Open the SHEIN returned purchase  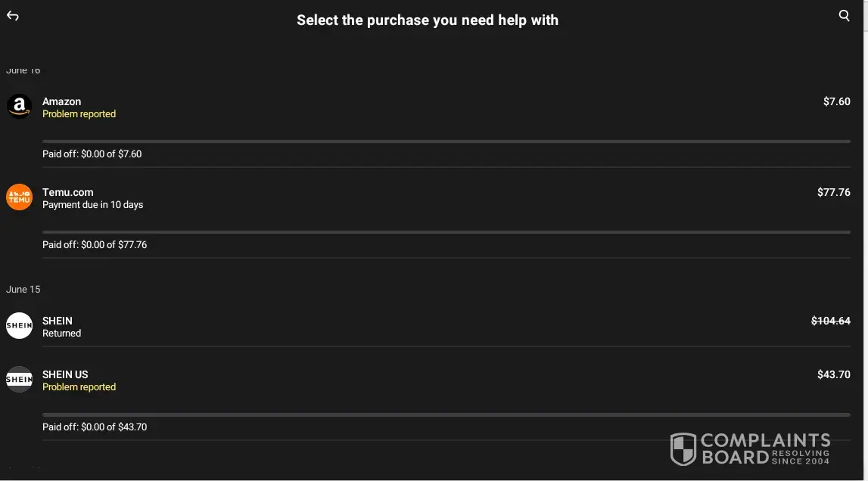[x=58, y=321]
